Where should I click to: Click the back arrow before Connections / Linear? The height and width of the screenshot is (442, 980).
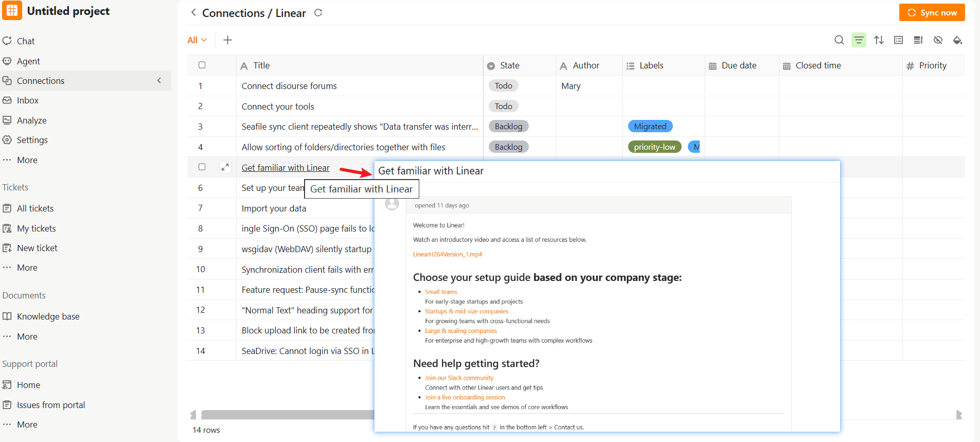click(193, 12)
